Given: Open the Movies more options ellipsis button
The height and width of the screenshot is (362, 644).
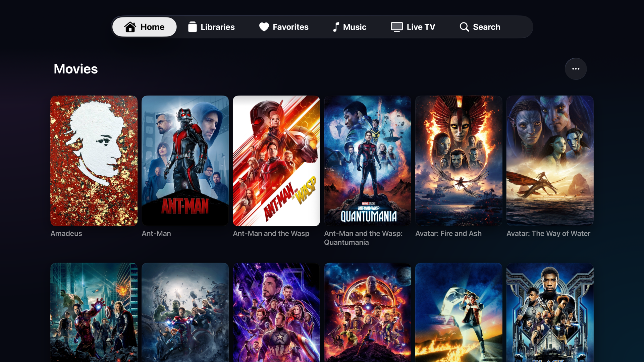Looking at the screenshot, I should [x=576, y=69].
